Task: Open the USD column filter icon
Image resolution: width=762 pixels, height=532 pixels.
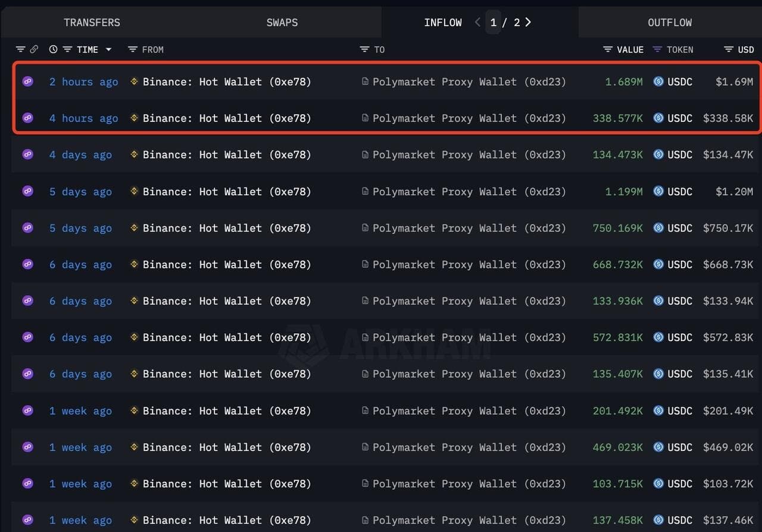Action: [729, 49]
